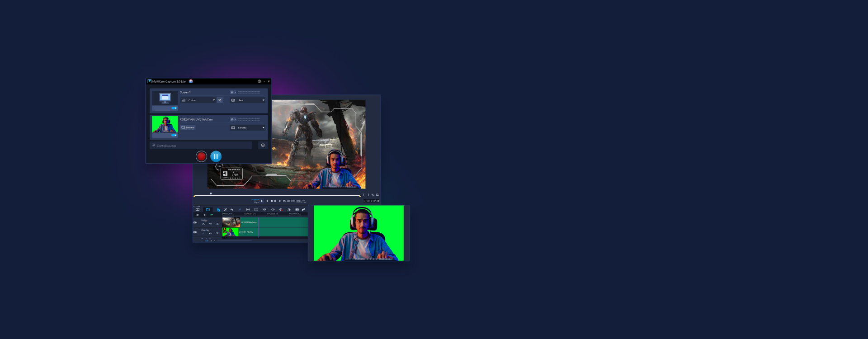Image resolution: width=868 pixels, height=339 pixels.
Task: Click the Show all sources link
Action: pyautogui.click(x=166, y=146)
